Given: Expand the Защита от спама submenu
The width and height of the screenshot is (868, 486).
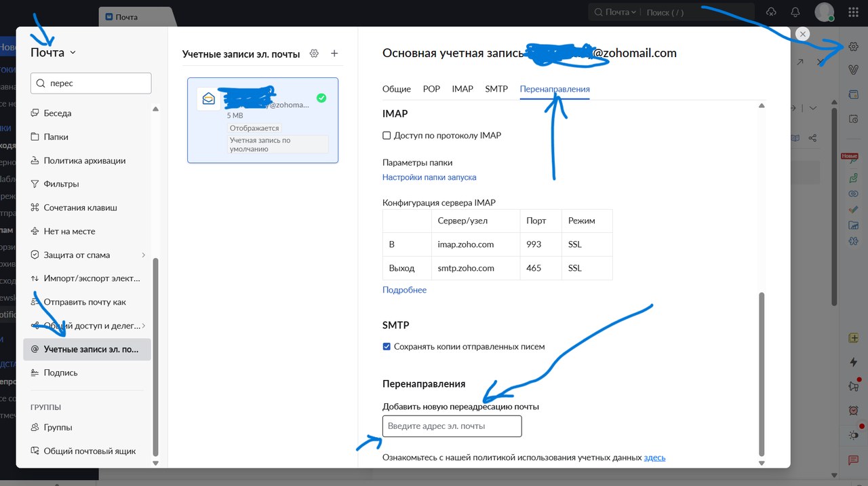Looking at the screenshot, I should coord(144,255).
